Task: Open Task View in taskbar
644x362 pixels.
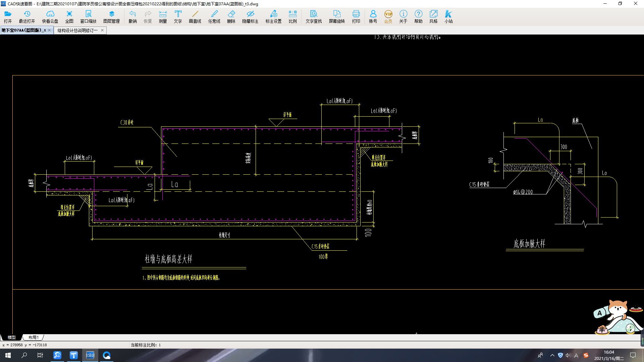Action: [40, 355]
